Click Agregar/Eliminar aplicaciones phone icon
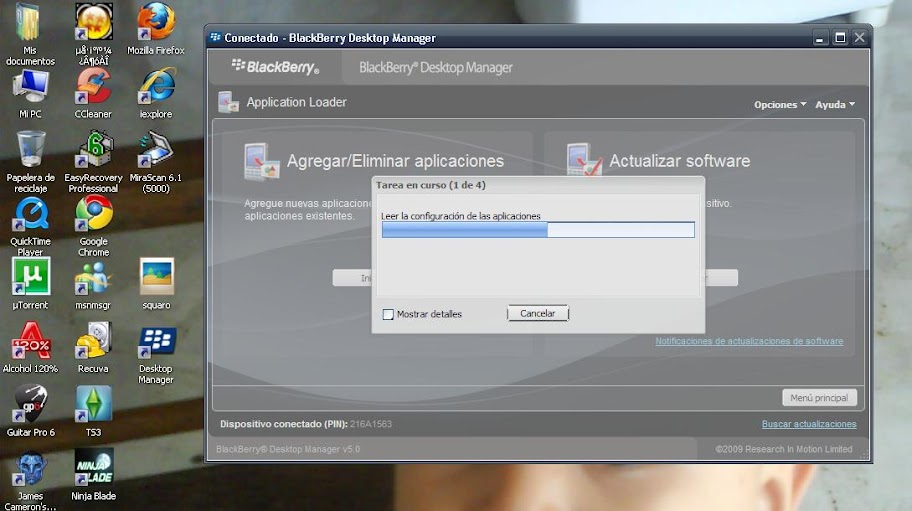The width and height of the screenshot is (912, 511). click(x=262, y=162)
